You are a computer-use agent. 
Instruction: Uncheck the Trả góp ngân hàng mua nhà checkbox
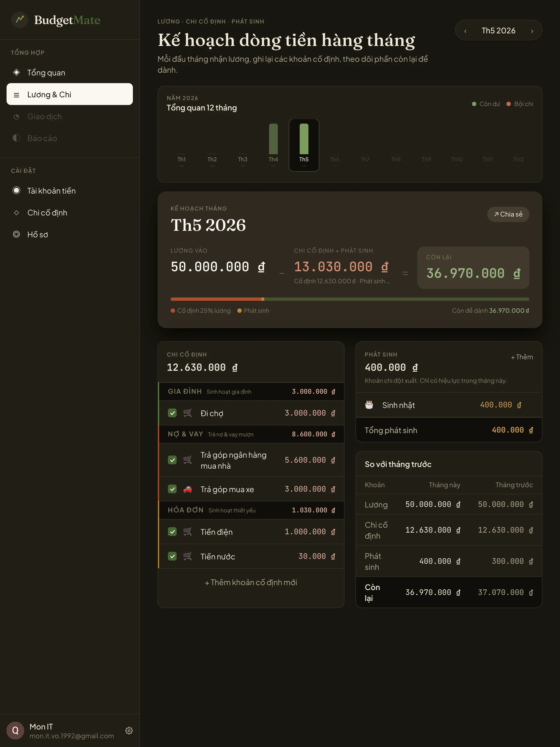click(x=172, y=460)
